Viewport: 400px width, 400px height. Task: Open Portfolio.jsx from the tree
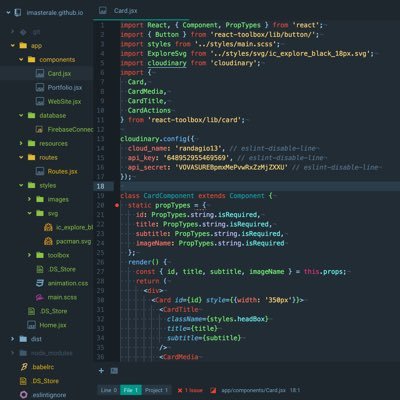pos(65,87)
